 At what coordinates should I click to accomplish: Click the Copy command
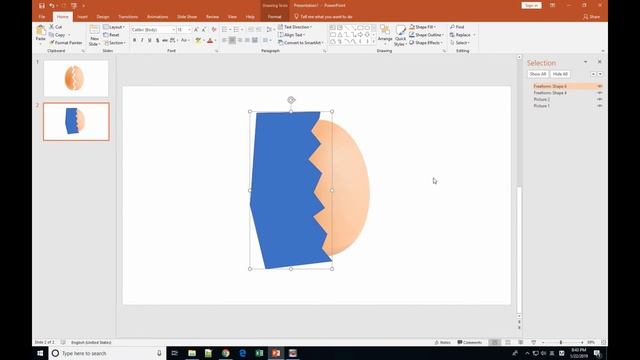coord(57,35)
